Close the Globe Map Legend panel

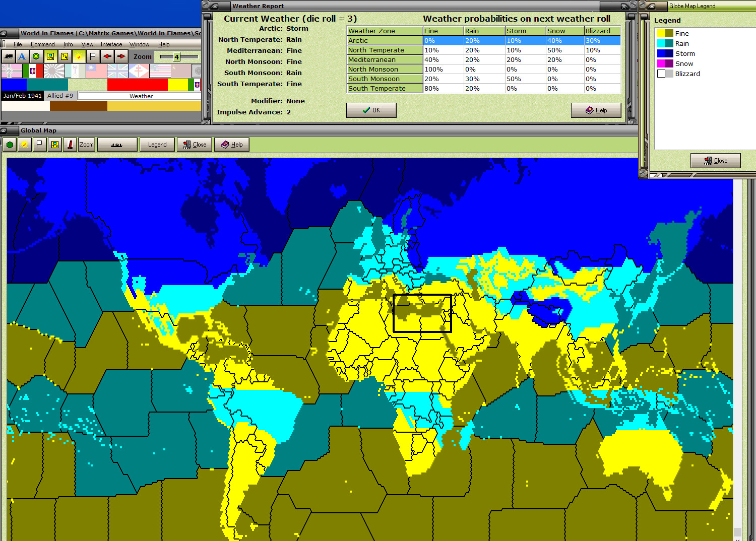coord(715,161)
